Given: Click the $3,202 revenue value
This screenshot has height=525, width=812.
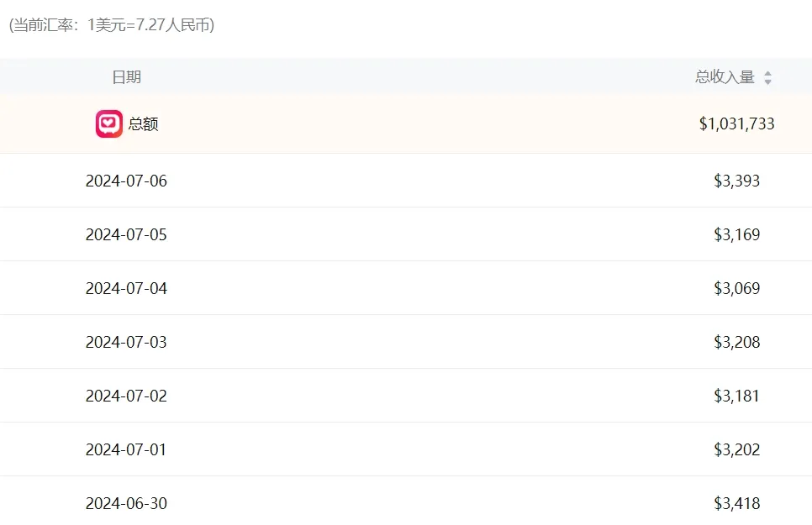Looking at the screenshot, I should (x=736, y=449).
